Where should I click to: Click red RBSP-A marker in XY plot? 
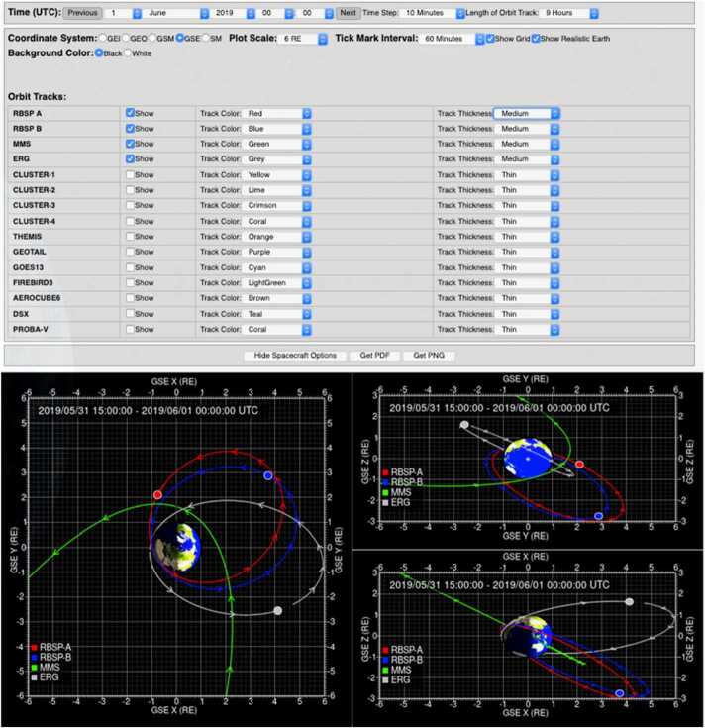[x=157, y=495]
